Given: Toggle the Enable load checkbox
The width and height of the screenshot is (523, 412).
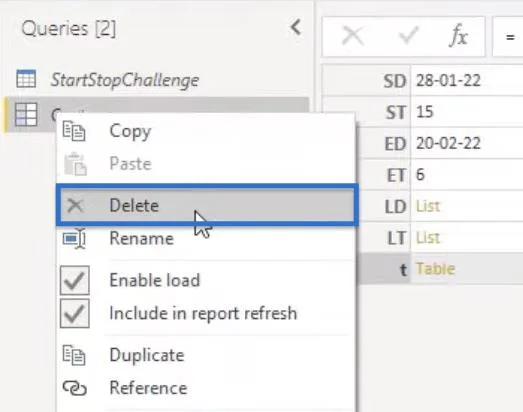Looking at the screenshot, I should [x=75, y=280].
